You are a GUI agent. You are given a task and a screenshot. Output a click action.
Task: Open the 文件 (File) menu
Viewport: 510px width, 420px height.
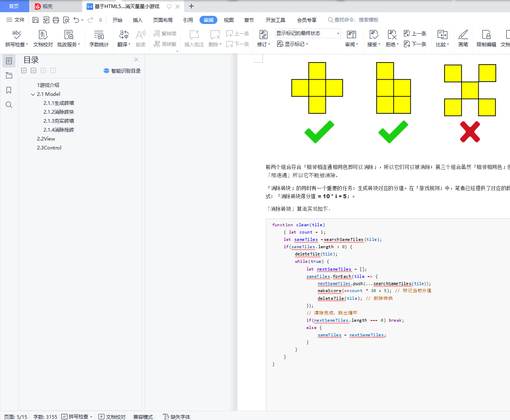click(x=15, y=20)
